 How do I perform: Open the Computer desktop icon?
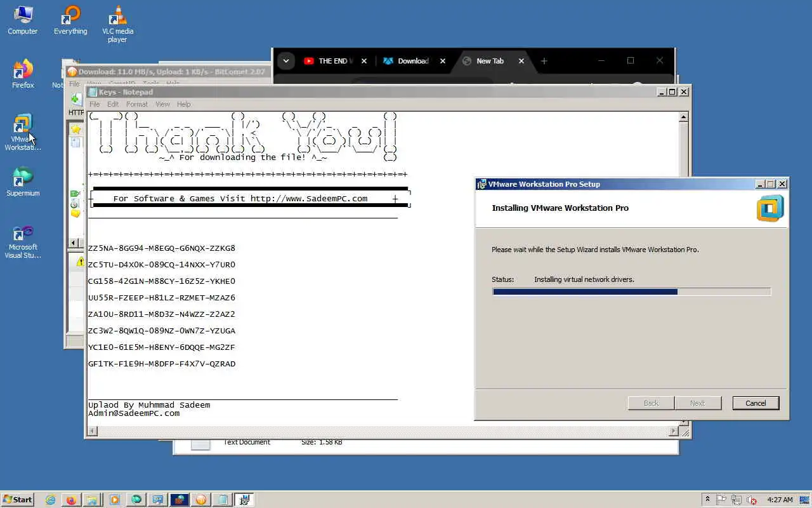[x=23, y=20]
